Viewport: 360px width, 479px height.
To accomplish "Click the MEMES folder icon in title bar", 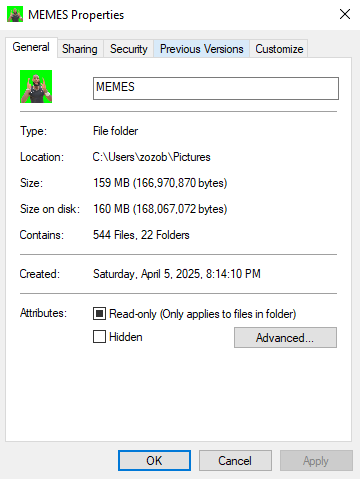I will click(15, 14).
